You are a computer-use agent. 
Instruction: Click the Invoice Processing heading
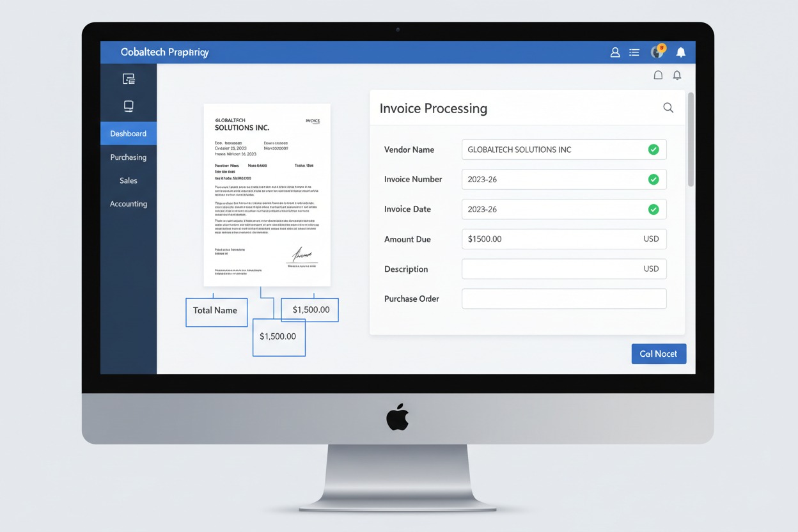point(434,109)
